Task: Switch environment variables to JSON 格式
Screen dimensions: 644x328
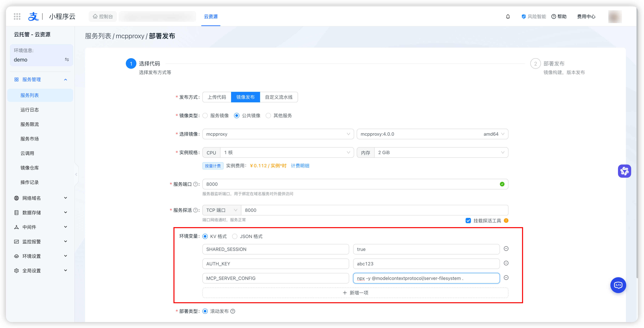Action: pos(235,236)
